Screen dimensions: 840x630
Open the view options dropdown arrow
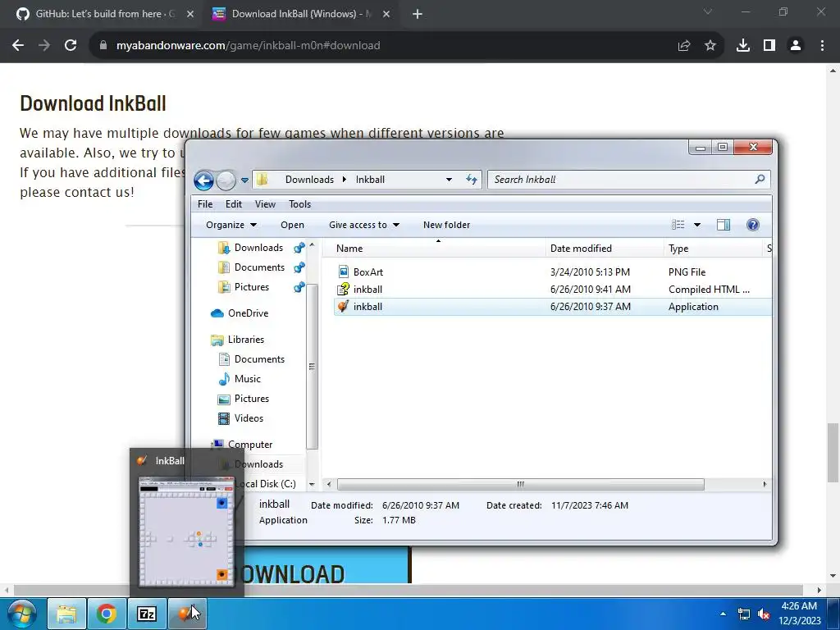[697, 225]
